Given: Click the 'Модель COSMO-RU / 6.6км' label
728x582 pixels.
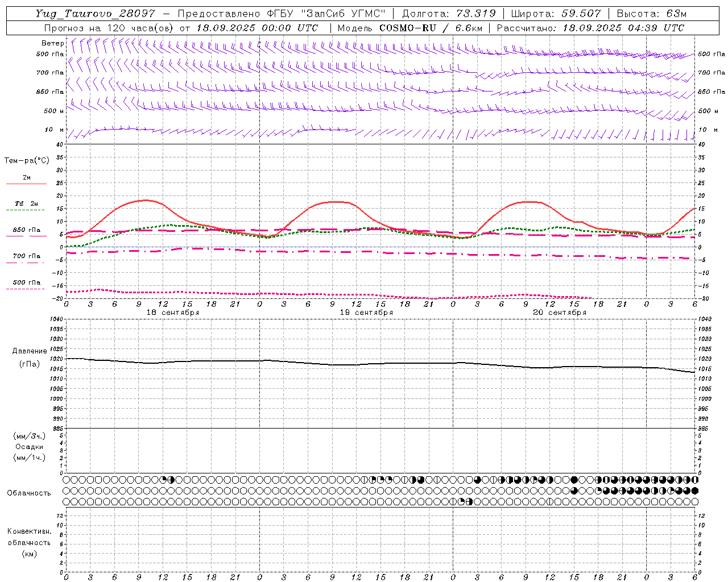Looking at the screenshot, I should click(x=410, y=28).
